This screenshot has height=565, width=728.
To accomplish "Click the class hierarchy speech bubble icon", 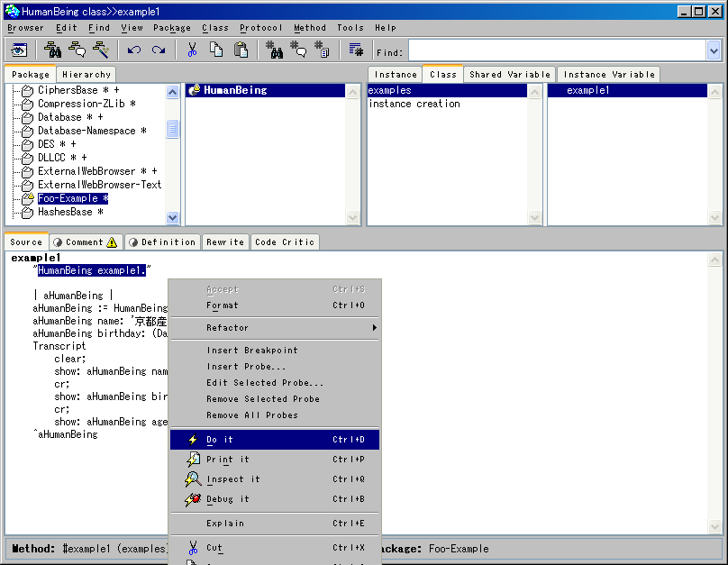I will [x=77, y=50].
